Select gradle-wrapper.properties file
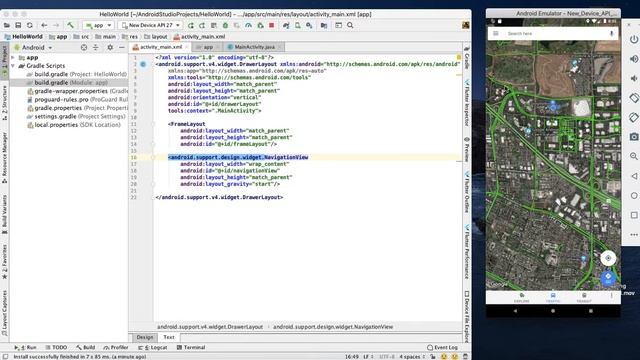Viewport: 640px width, 360px height. 77,91
